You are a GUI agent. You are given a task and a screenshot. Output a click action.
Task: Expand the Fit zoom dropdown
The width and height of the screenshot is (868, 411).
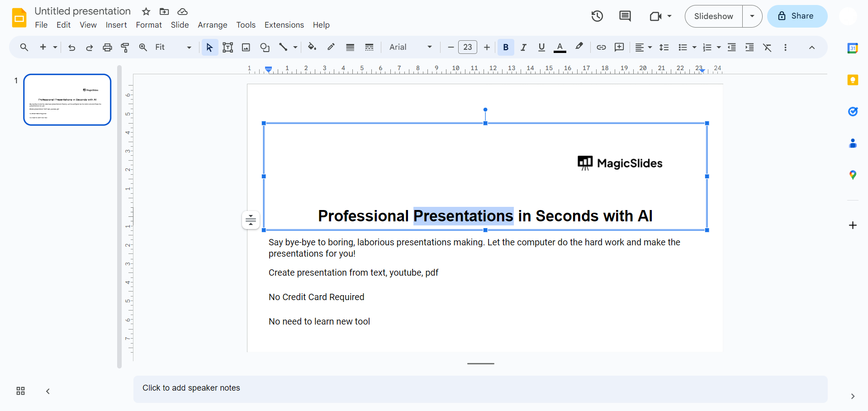click(173, 47)
